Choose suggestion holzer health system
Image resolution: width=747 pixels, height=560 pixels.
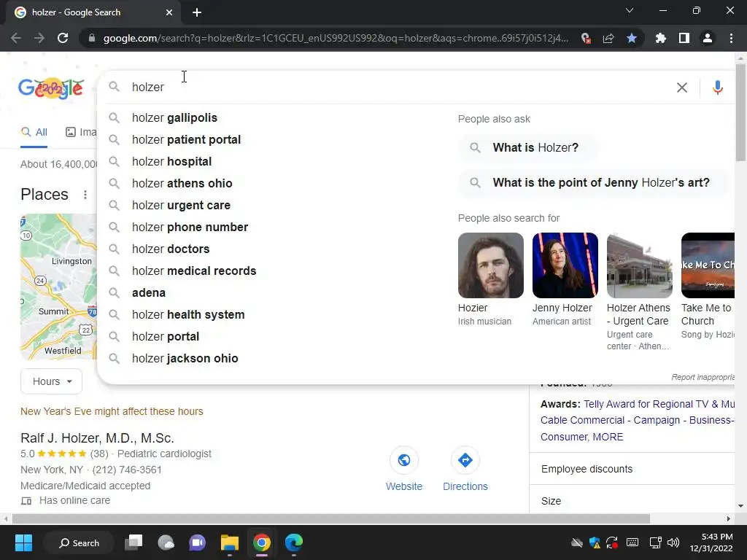tap(188, 315)
